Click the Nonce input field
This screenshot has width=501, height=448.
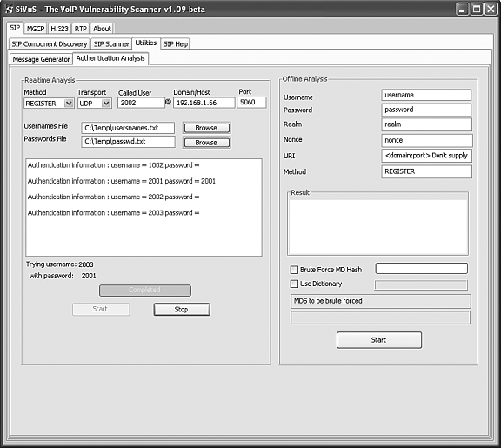tap(426, 140)
